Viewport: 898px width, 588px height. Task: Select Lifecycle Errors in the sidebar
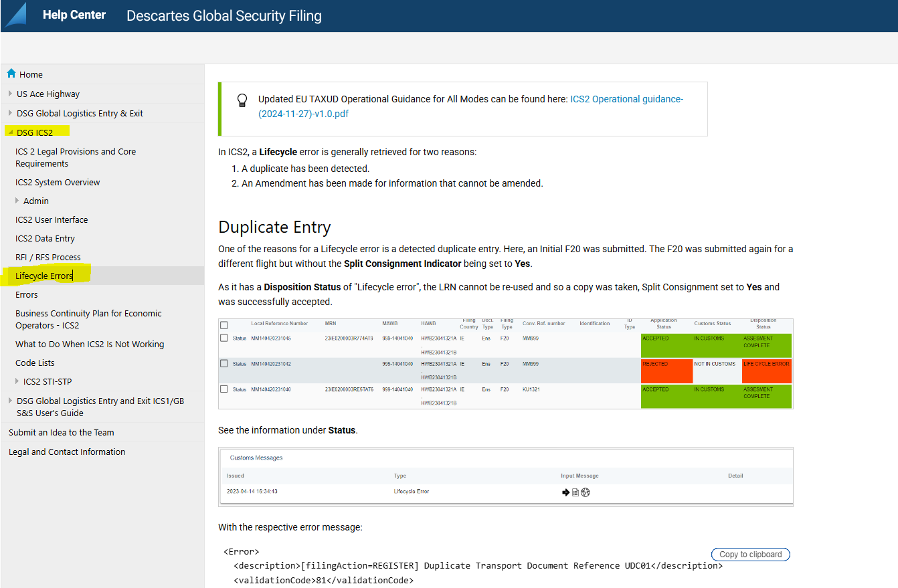pos(44,276)
